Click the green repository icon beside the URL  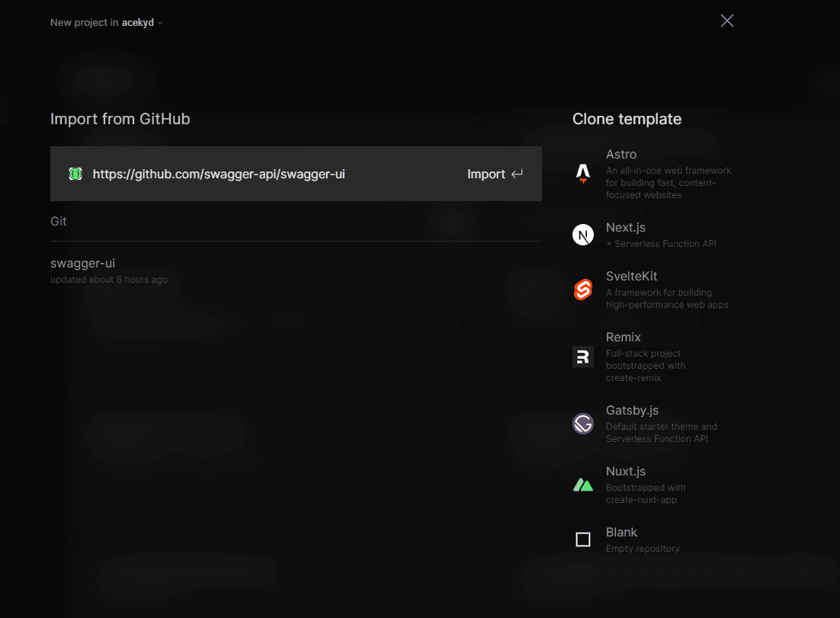75,174
